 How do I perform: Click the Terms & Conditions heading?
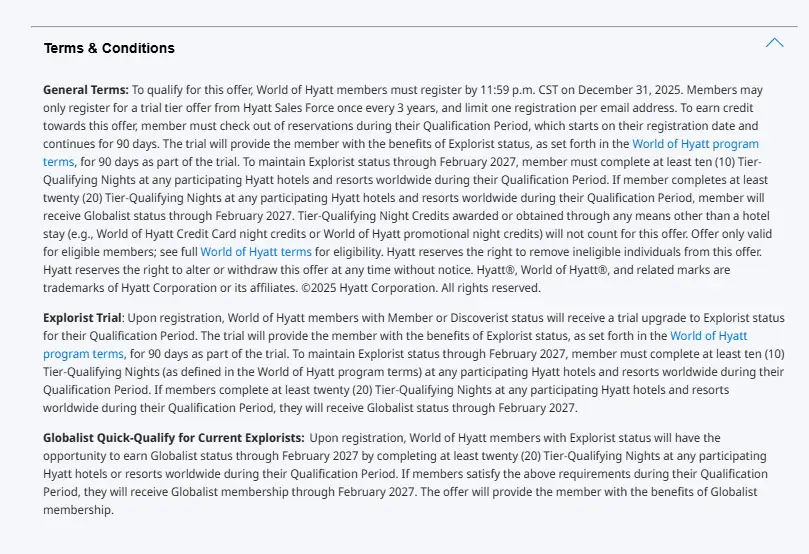click(x=109, y=48)
